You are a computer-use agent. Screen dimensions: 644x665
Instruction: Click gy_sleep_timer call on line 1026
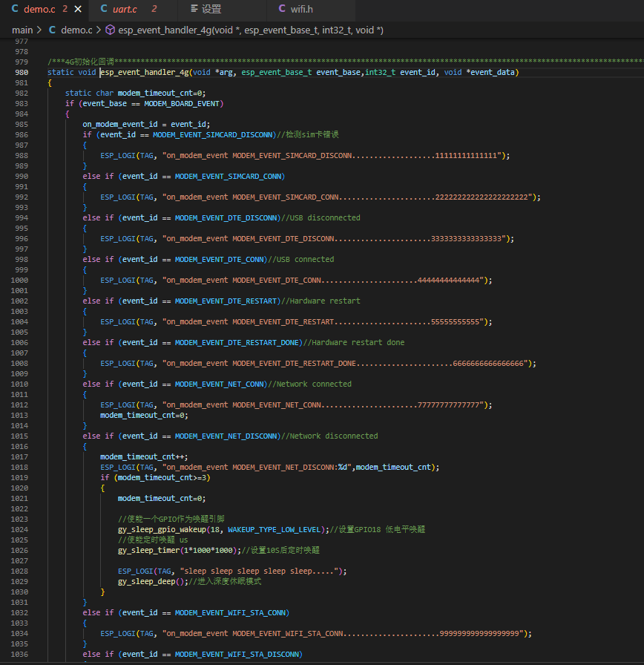point(148,551)
